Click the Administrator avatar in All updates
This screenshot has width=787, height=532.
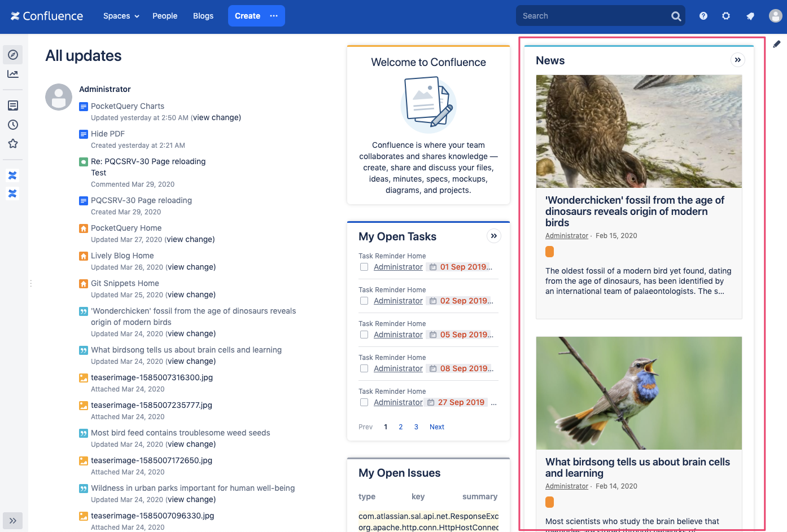click(x=59, y=97)
